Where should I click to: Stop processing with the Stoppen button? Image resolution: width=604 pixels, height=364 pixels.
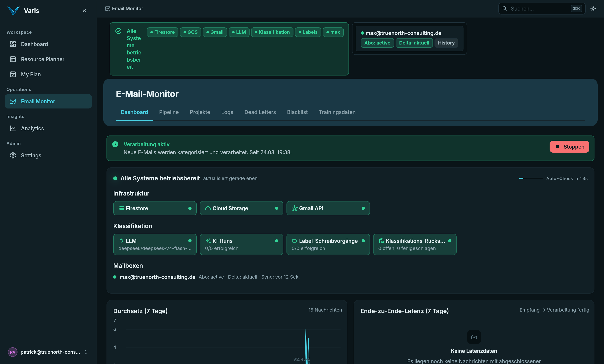pyautogui.click(x=569, y=147)
